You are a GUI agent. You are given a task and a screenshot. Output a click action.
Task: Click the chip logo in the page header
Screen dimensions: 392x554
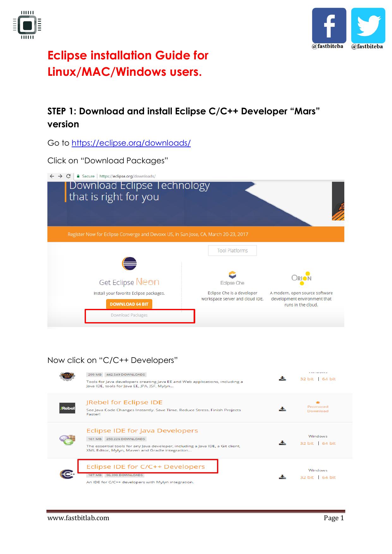point(27,25)
